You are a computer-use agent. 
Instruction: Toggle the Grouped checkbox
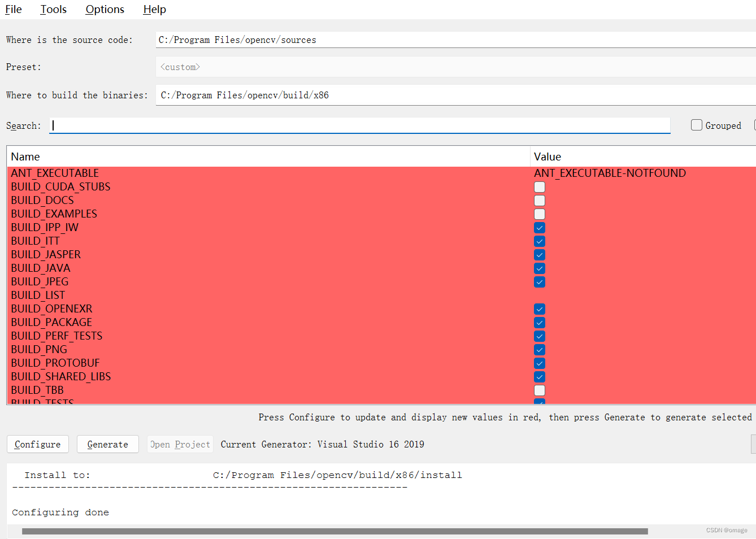click(x=696, y=125)
